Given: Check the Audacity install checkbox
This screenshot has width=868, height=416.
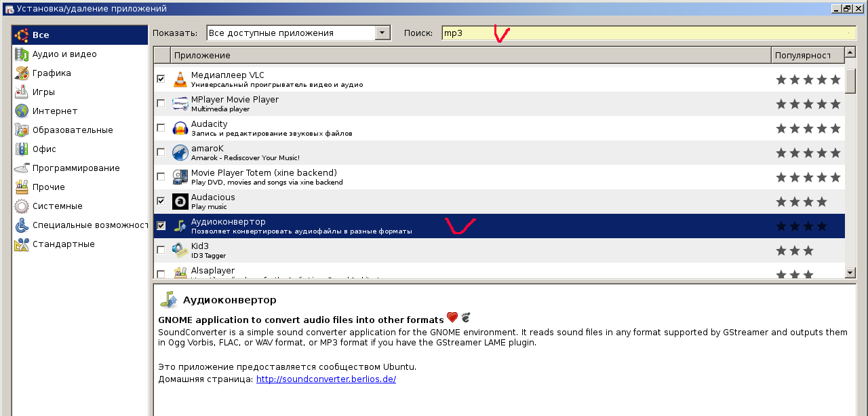Looking at the screenshot, I should point(161,128).
